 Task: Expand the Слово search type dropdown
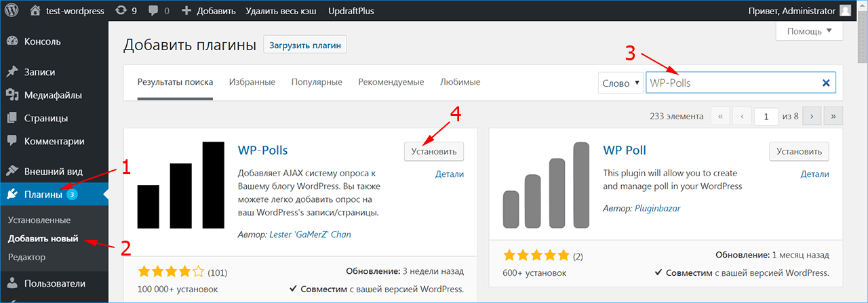pyautogui.click(x=620, y=83)
